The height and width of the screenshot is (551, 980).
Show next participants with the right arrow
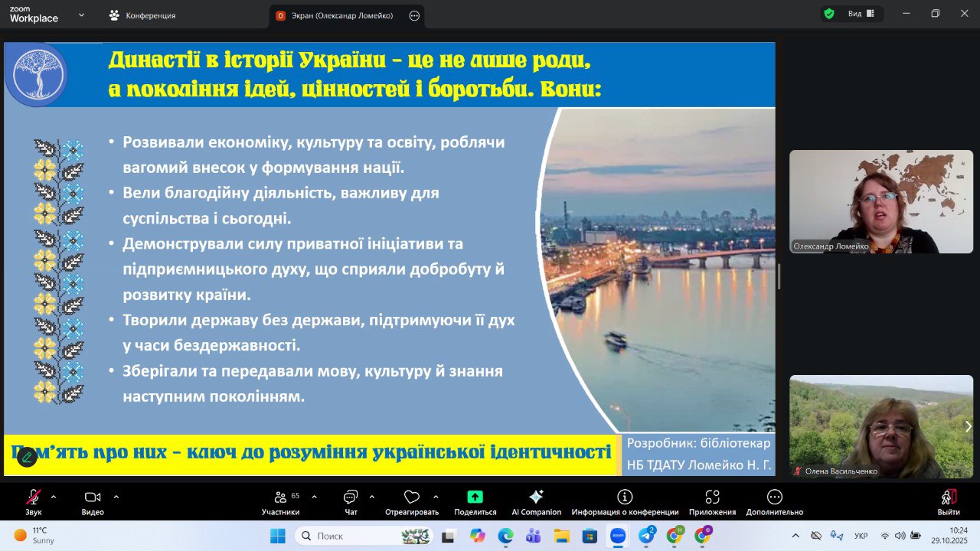click(x=968, y=426)
